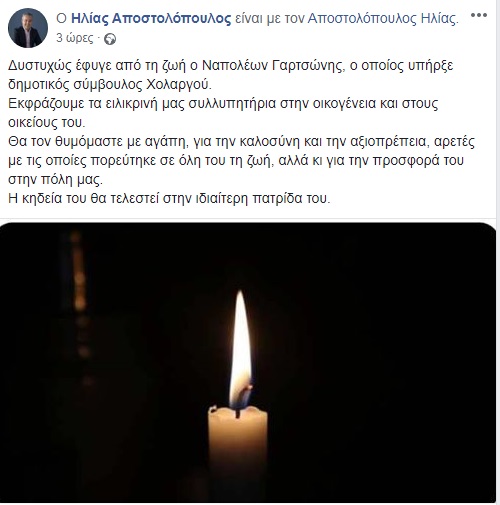This screenshot has width=500, height=505.
Task: Open the candle photo attachment
Action: point(248,362)
